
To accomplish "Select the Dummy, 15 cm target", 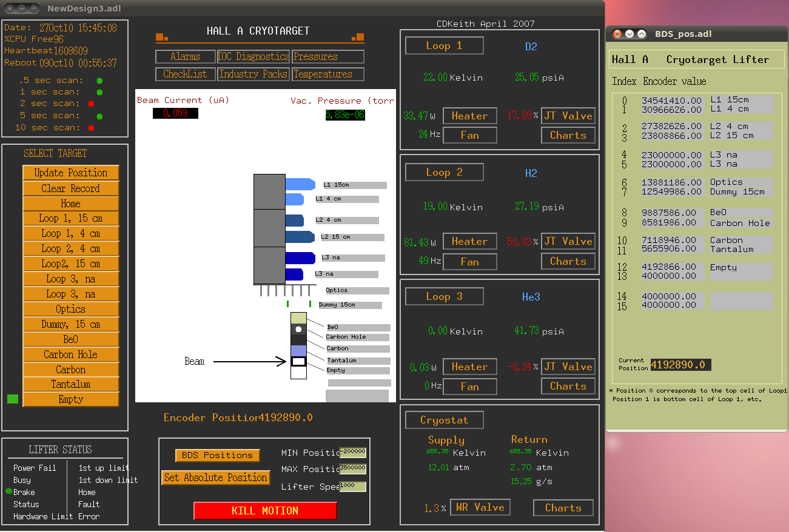I will pos(71,324).
